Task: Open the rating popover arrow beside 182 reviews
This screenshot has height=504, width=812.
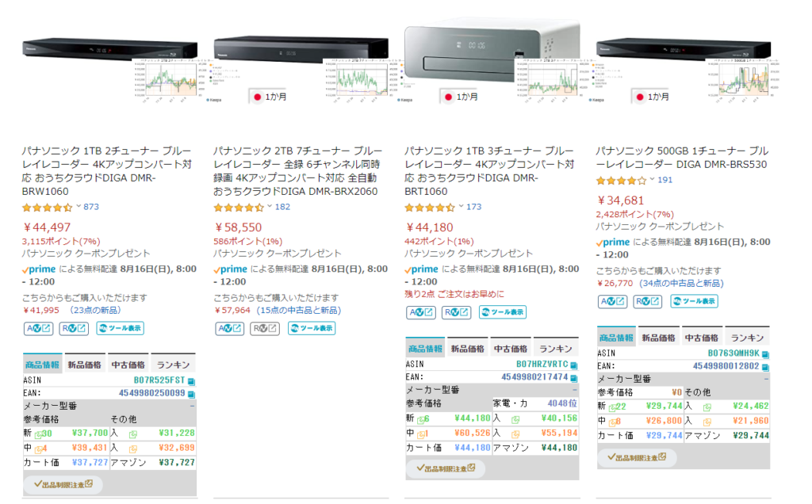Action: click(270, 207)
